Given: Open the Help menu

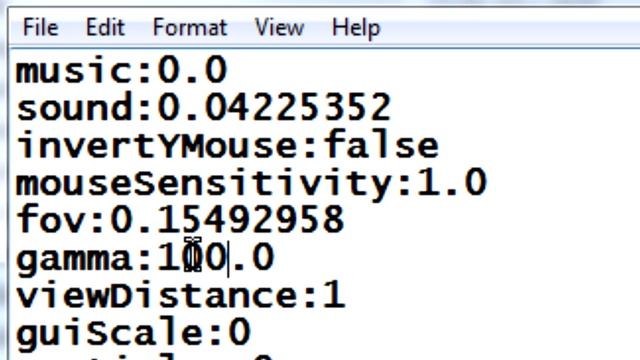Looking at the screenshot, I should pyautogui.click(x=356, y=28).
